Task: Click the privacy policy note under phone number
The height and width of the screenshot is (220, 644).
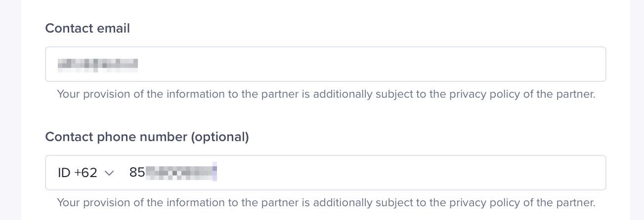Action: (x=326, y=202)
